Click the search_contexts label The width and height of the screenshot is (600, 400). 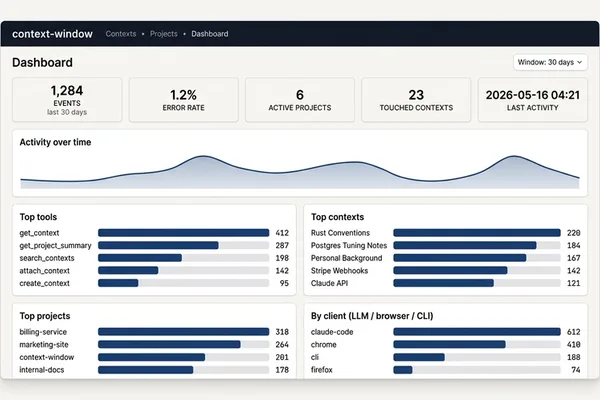pyautogui.click(x=47, y=258)
